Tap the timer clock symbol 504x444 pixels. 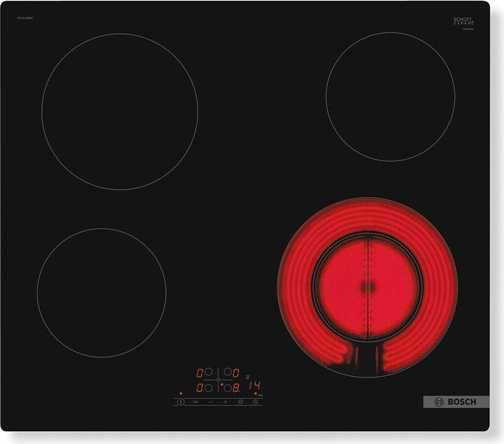click(255, 402)
